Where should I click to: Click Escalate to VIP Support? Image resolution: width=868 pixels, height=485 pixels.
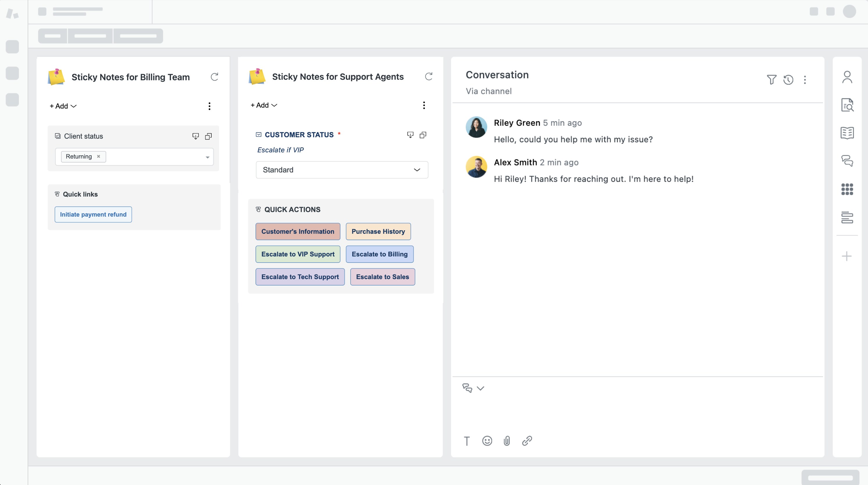[298, 254]
